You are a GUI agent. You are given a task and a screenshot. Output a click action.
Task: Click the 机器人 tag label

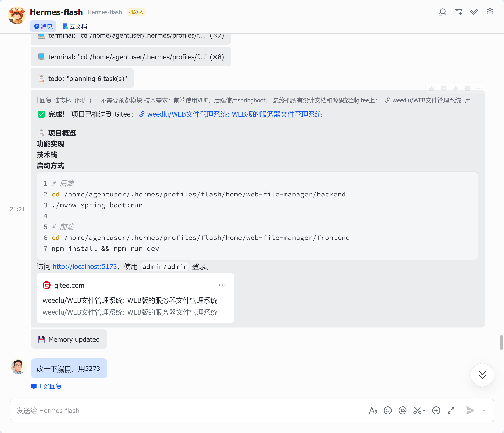(136, 12)
